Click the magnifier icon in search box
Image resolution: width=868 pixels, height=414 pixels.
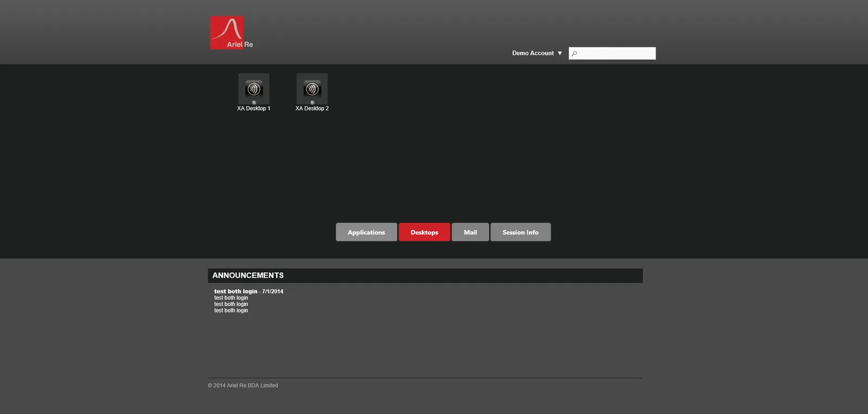point(575,53)
